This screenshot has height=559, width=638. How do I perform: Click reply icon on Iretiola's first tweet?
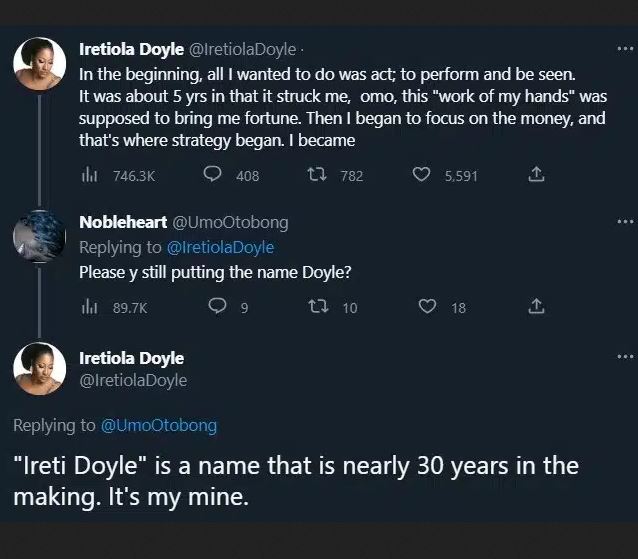tap(212, 175)
